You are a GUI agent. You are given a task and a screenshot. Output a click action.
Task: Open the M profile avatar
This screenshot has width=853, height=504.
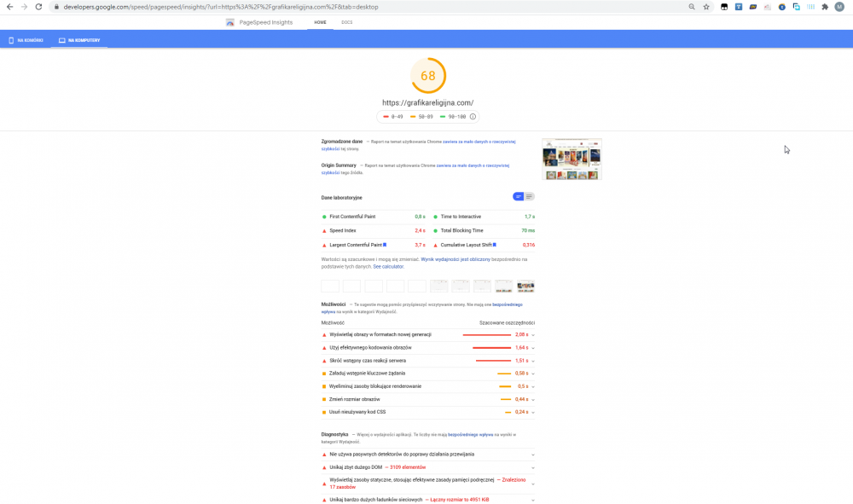pyautogui.click(x=839, y=7)
